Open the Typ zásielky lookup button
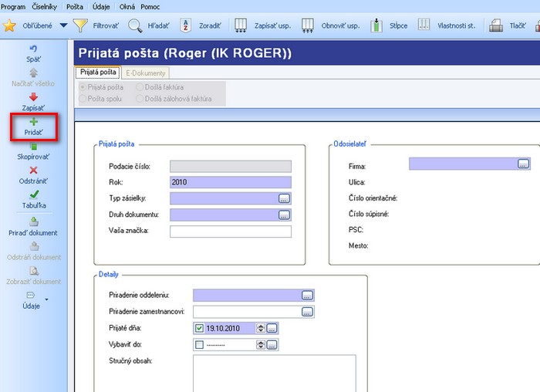Screen dimensions: 540x392 point(284,198)
